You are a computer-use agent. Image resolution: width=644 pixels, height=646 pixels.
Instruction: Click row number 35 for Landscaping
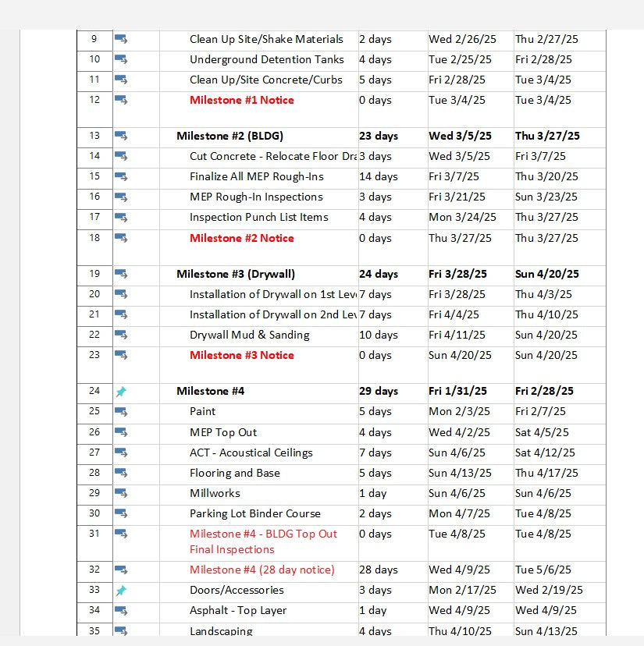pyautogui.click(x=94, y=630)
